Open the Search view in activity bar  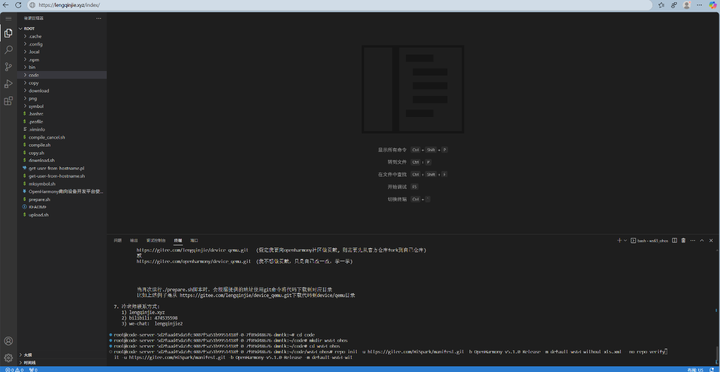[x=8, y=50]
